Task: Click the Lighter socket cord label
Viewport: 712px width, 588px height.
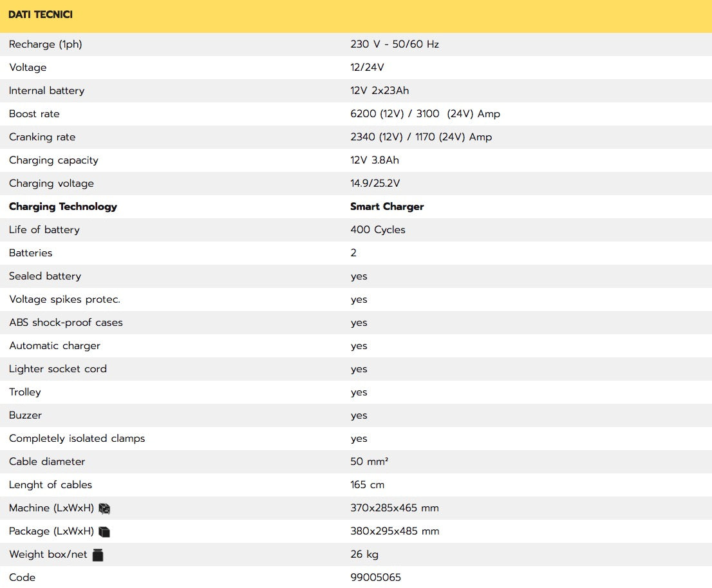Action: coord(58,369)
